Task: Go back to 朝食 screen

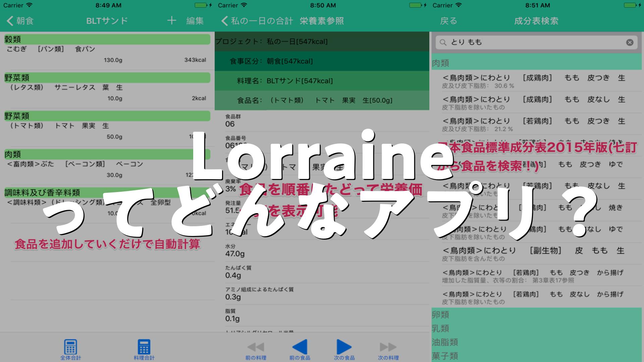Action: click(x=20, y=21)
